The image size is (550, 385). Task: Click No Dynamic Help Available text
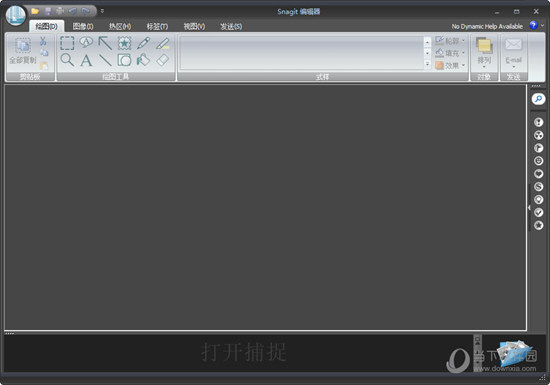487,26
